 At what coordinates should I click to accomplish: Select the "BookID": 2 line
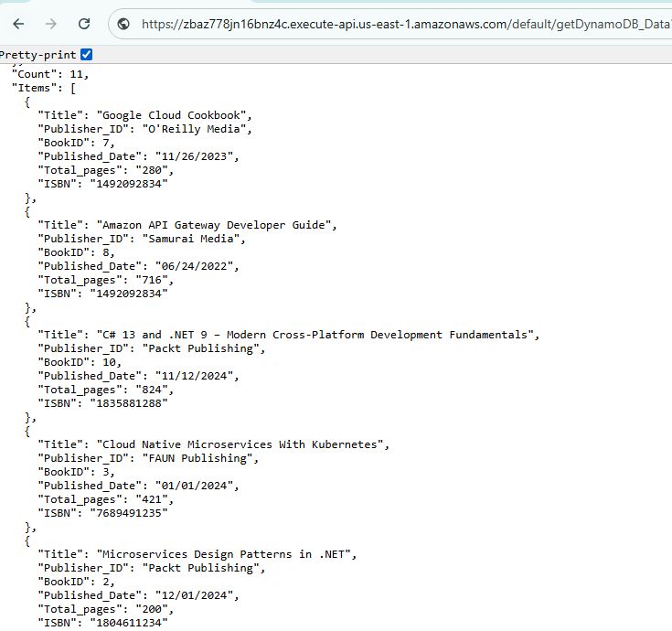(76, 582)
